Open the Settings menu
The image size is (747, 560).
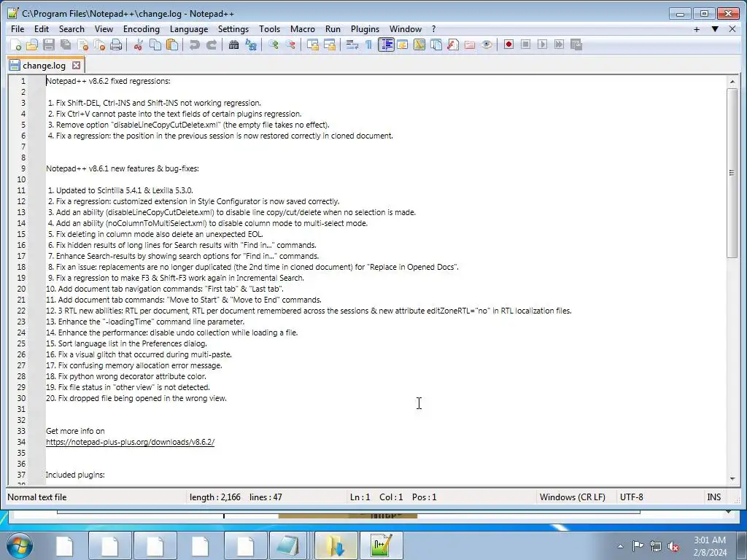(233, 29)
